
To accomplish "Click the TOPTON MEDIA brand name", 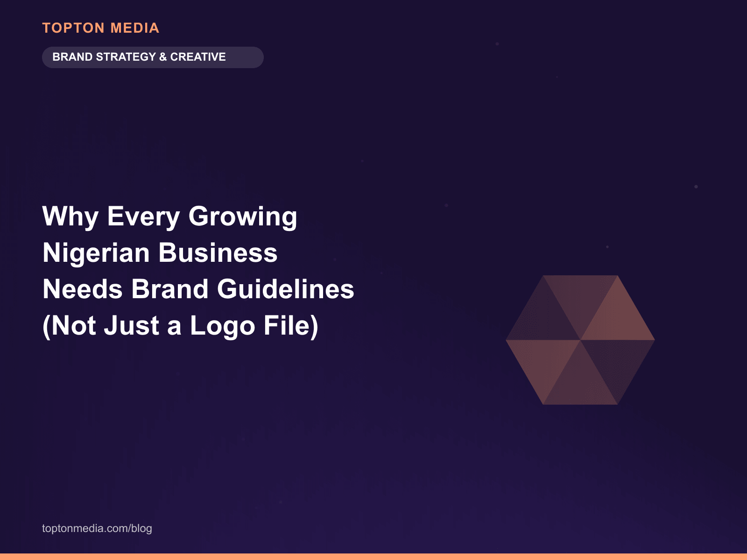I will [101, 28].
